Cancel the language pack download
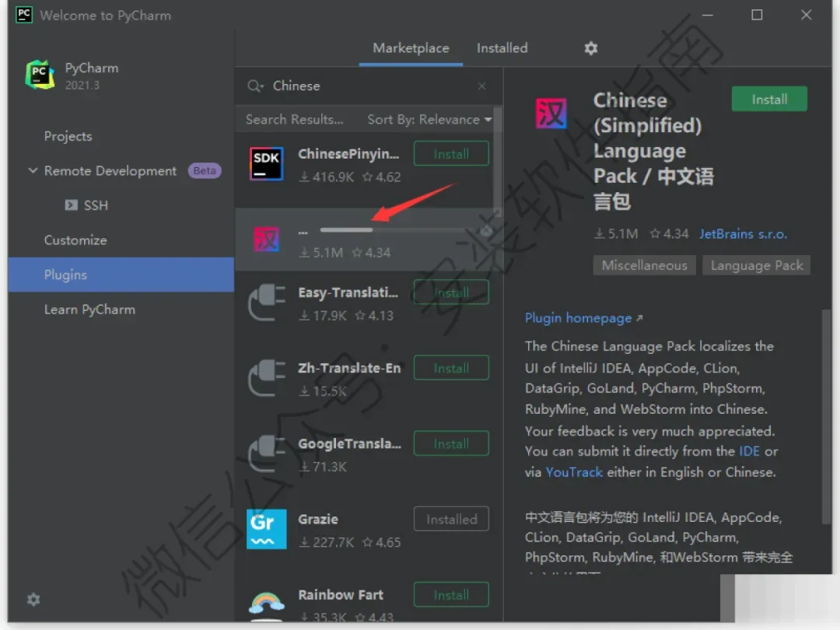 pyautogui.click(x=486, y=231)
